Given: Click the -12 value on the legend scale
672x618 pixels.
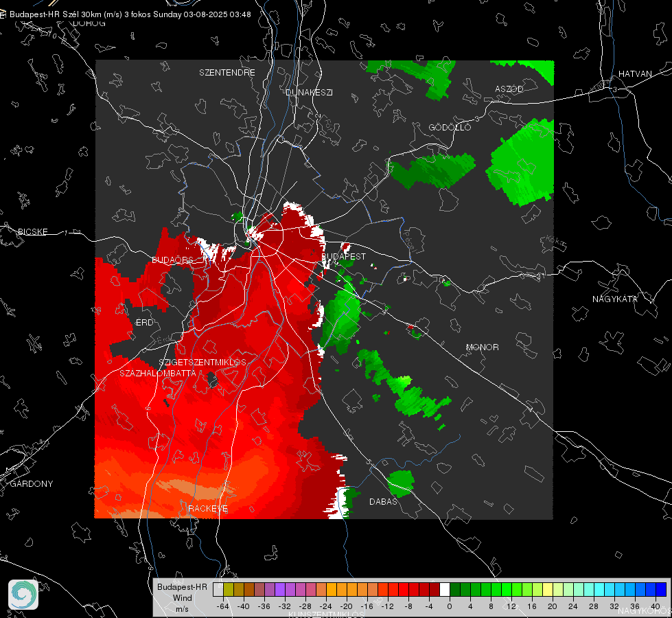Looking at the screenshot, I should 387,606.
